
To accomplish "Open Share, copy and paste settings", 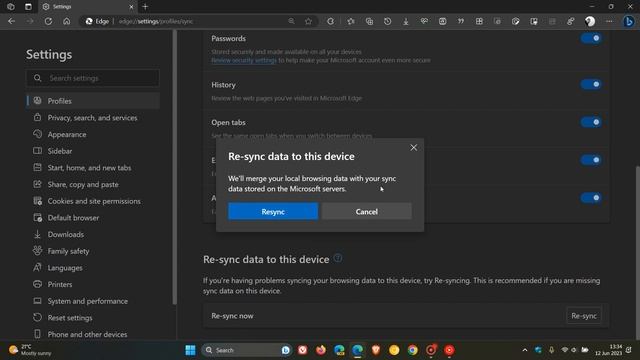I will pyautogui.click(x=93, y=184).
